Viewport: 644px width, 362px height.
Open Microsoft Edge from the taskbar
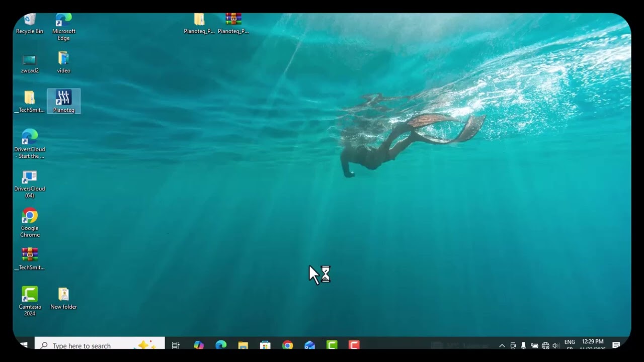221,345
